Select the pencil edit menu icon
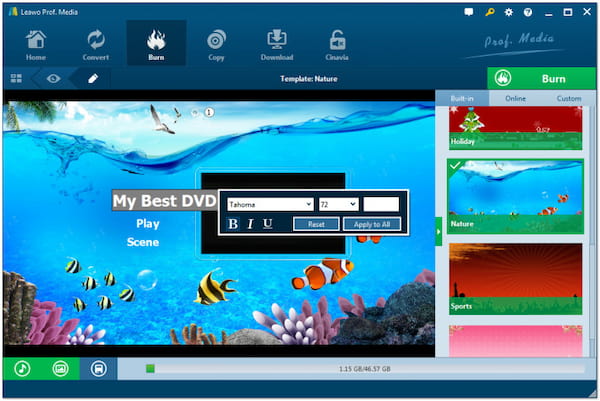This screenshot has width=600, height=401. (x=93, y=78)
